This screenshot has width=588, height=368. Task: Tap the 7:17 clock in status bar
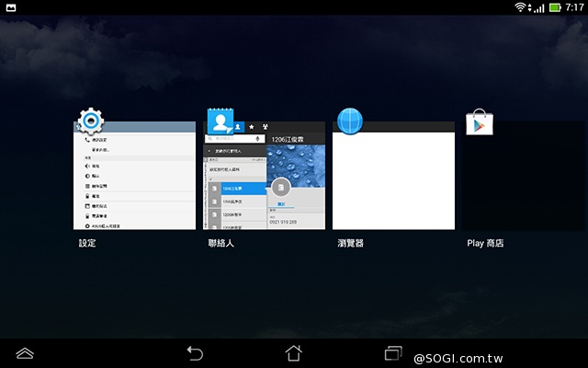(574, 7)
